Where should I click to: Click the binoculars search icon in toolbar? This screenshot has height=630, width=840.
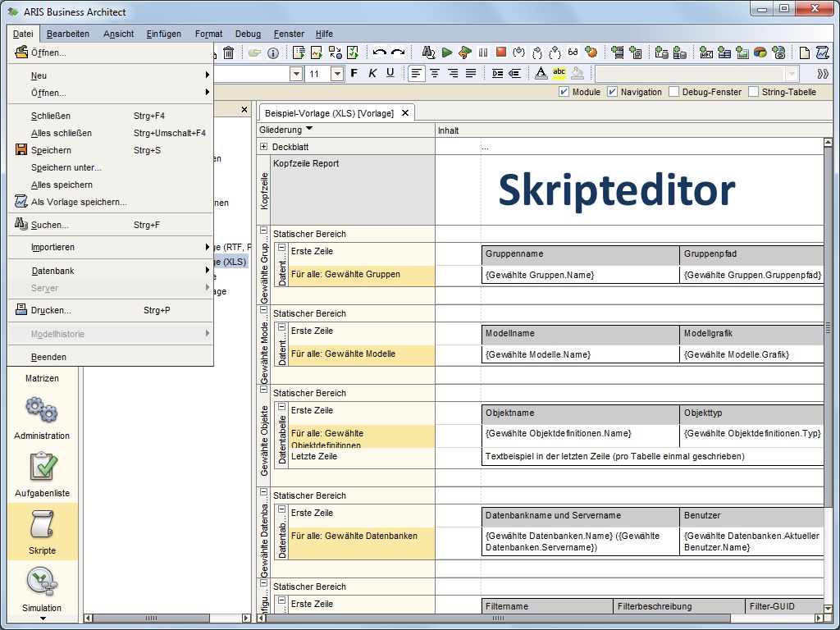click(x=428, y=52)
